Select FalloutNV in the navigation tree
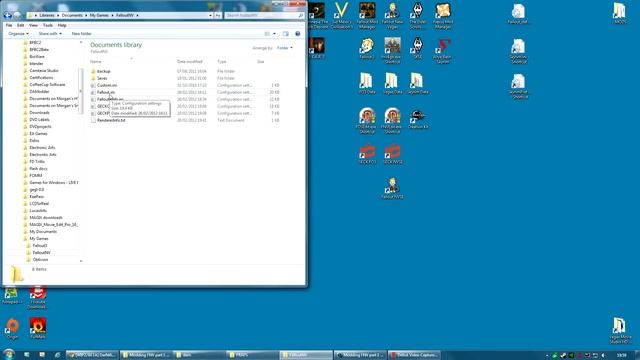Image resolution: width=640 pixels, height=360 pixels. click(41, 253)
